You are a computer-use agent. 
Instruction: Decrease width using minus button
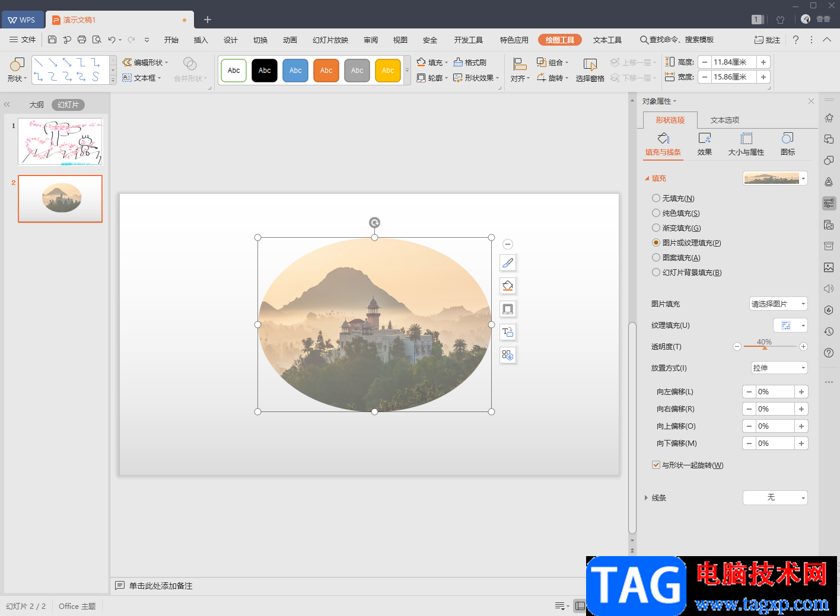coord(705,77)
